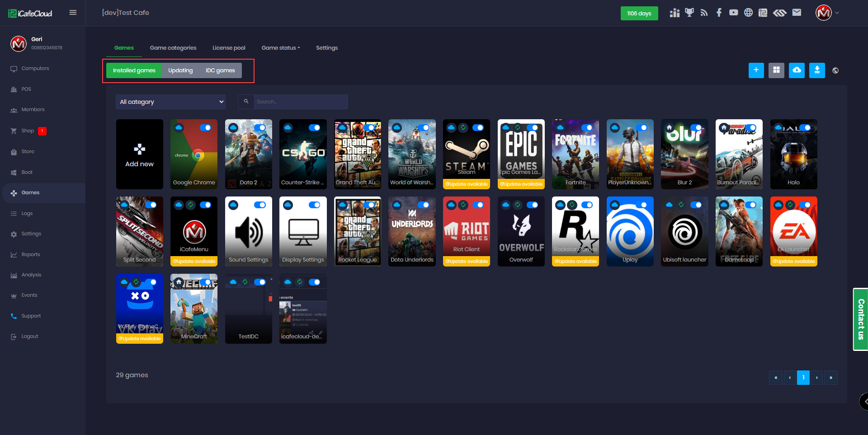Image resolution: width=868 pixels, height=435 pixels.
Task: Open user profile dropdown in top right
Action: [x=827, y=13]
